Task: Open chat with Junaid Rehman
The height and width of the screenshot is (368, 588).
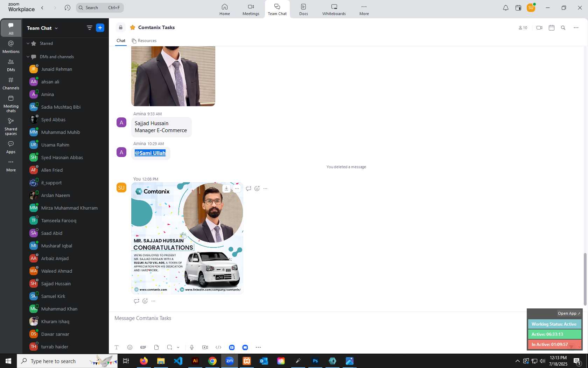Action: coord(65,69)
